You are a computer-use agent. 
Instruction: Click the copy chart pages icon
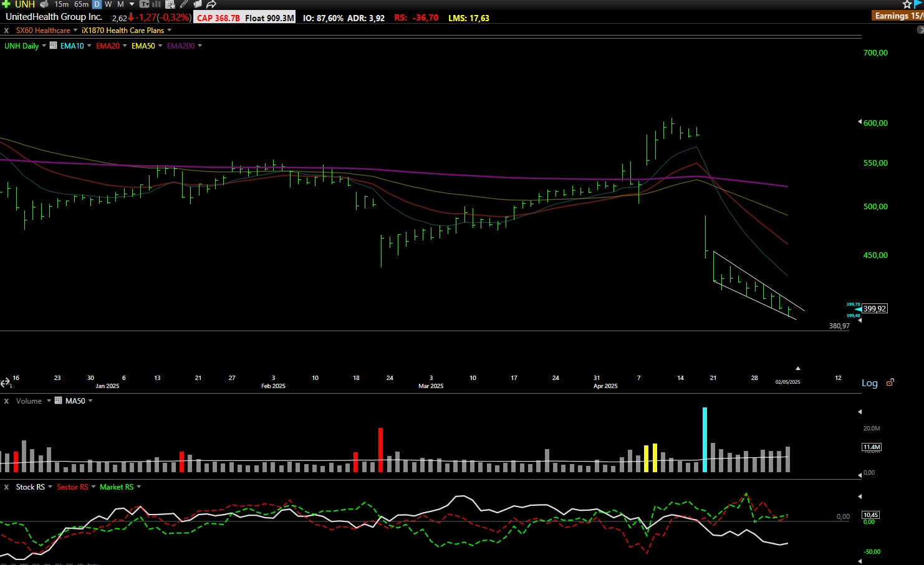tap(198, 4)
